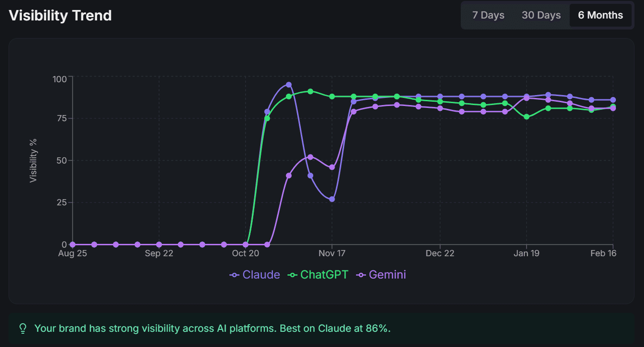The width and height of the screenshot is (644, 347).
Task: Toggle the ChatGPT series visibility
Action: pyautogui.click(x=324, y=274)
